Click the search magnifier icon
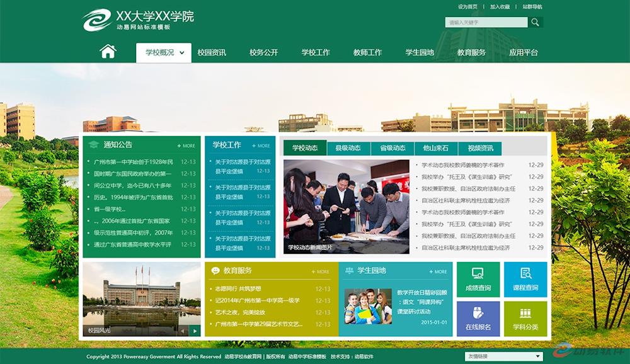The height and width of the screenshot is (364, 630). pyautogui.click(x=535, y=23)
